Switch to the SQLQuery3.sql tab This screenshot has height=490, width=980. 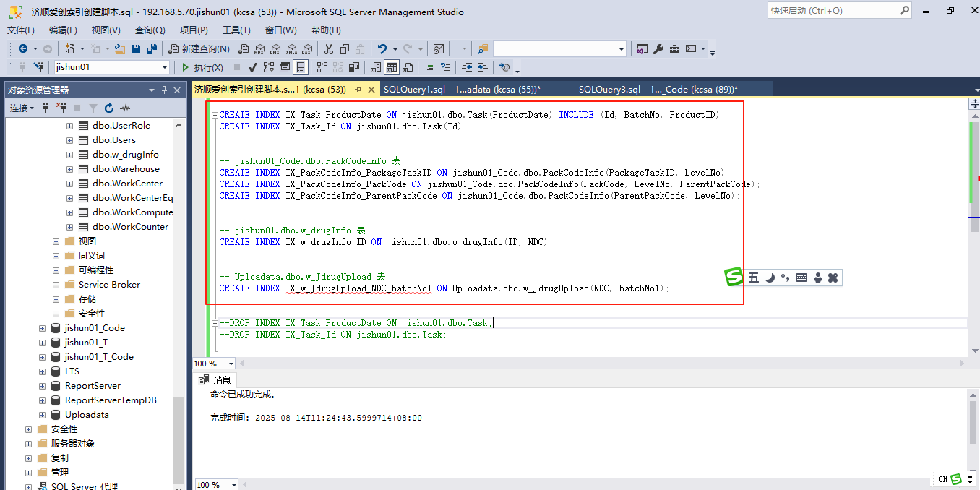(x=658, y=90)
